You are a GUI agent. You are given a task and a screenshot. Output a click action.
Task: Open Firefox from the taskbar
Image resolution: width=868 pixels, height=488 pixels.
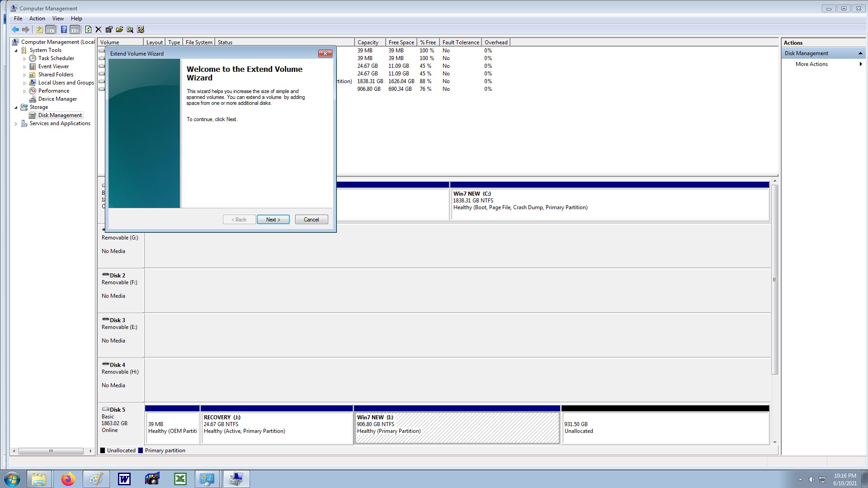click(x=68, y=479)
